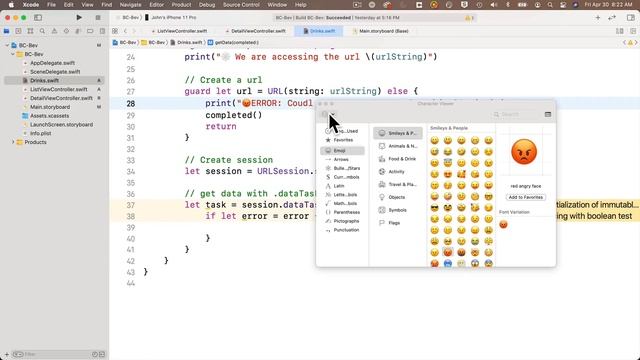640x360 pixels.
Task: Select SceneDelegate.swift in navigator
Action: click(x=55, y=72)
